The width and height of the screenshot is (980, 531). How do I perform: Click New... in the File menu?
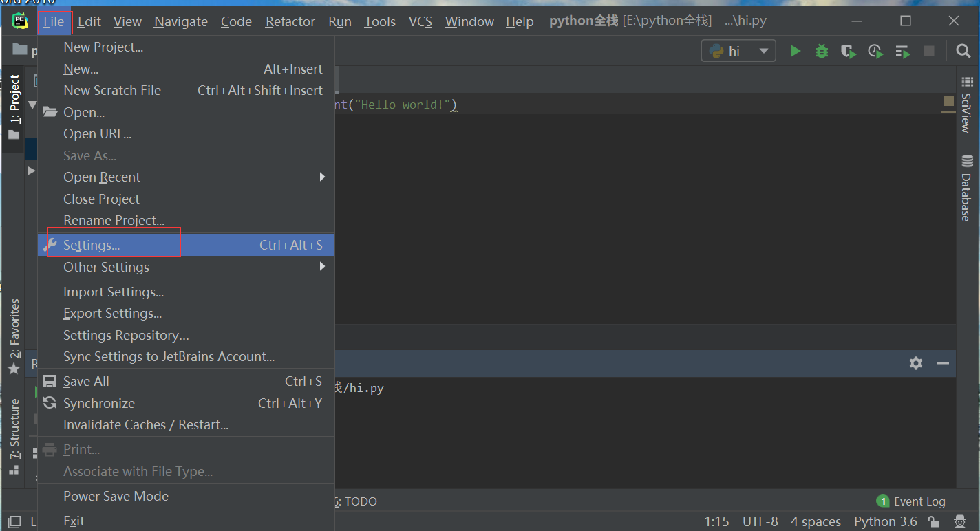point(186,69)
